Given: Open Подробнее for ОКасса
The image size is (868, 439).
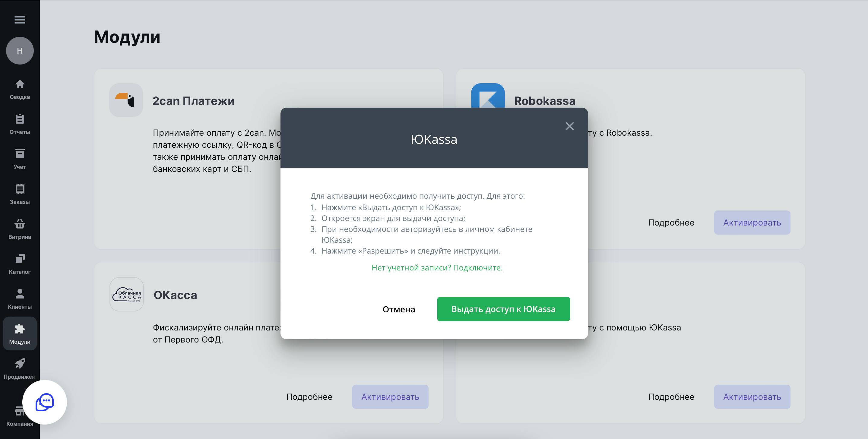Looking at the screenshot, I should [309, 396].
